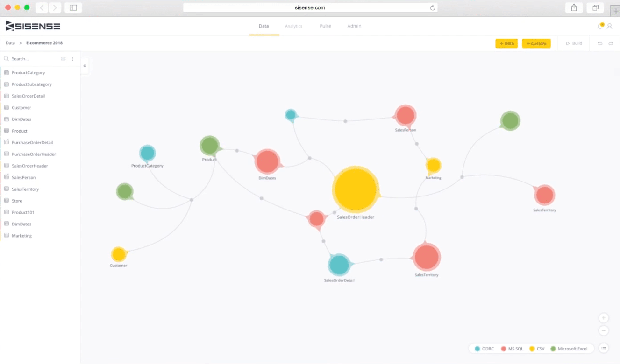
Task: Toggle the MS SQL legend filter
Action: pos(512,349)
